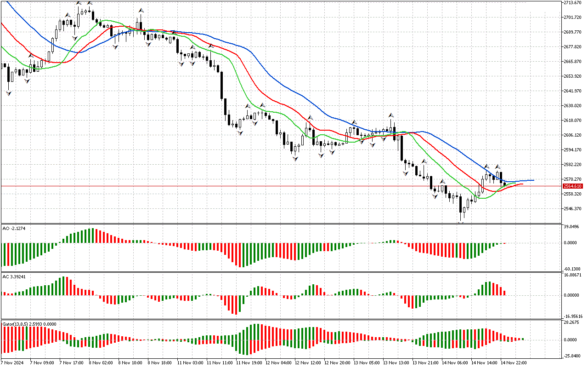Click the 2582.220 price scale label

[x=573, y=165]
